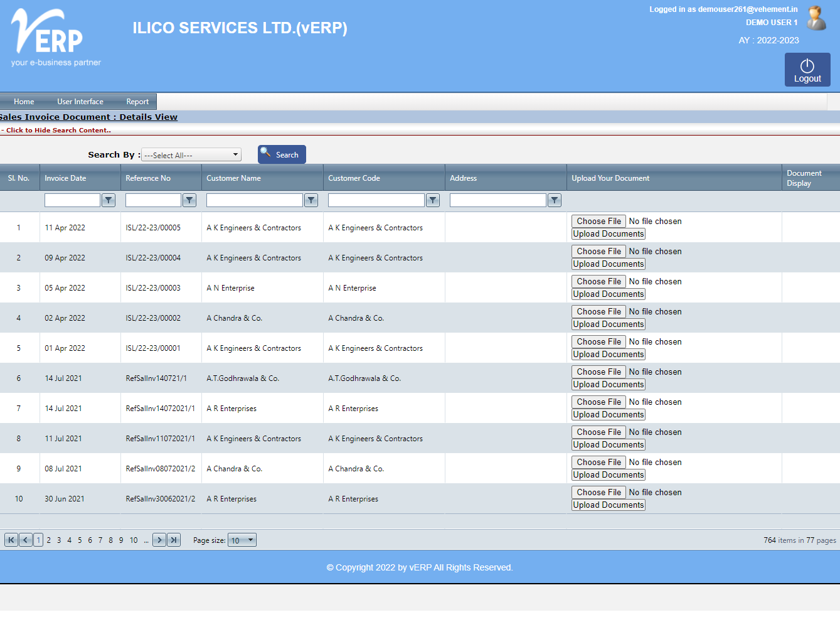The width and height of the screenshot is (840, 632).
Task: Choose file for invoice ISL/22-23/00004
Action: pos(598,251)
